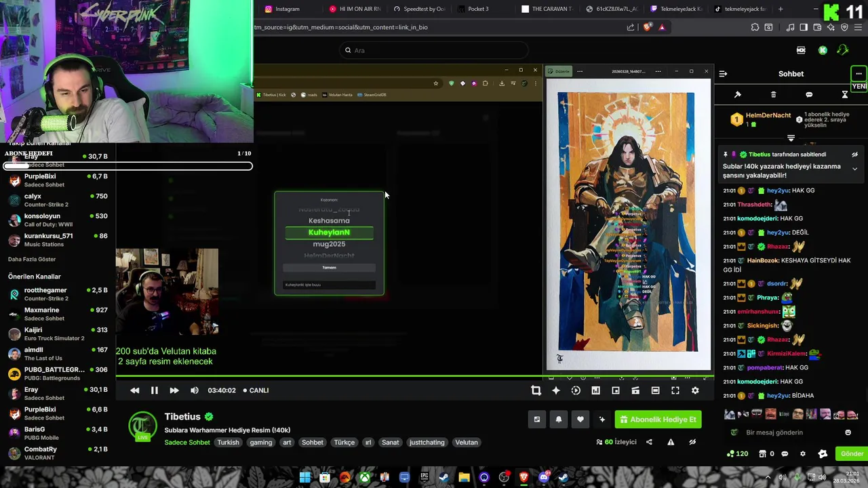Open the Velutan tag link
The image size is (868, 488).
point(467,443)
